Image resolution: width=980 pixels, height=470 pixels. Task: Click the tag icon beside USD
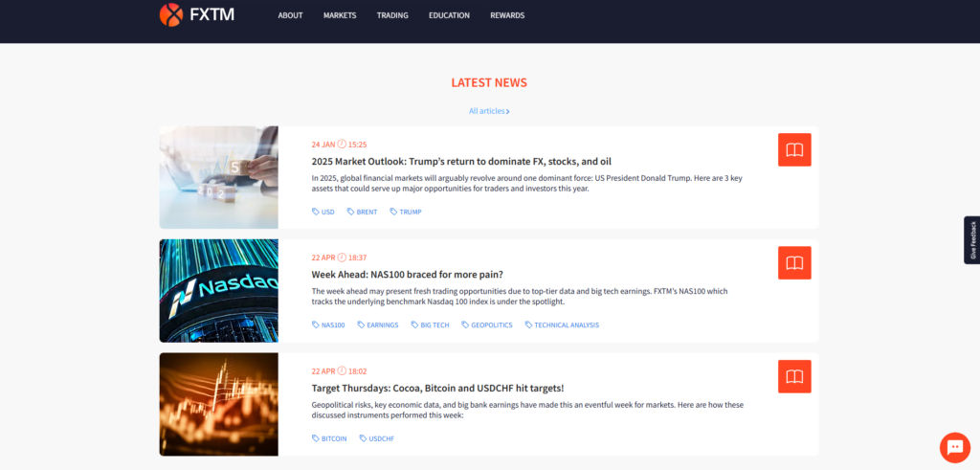click(316, 212)
